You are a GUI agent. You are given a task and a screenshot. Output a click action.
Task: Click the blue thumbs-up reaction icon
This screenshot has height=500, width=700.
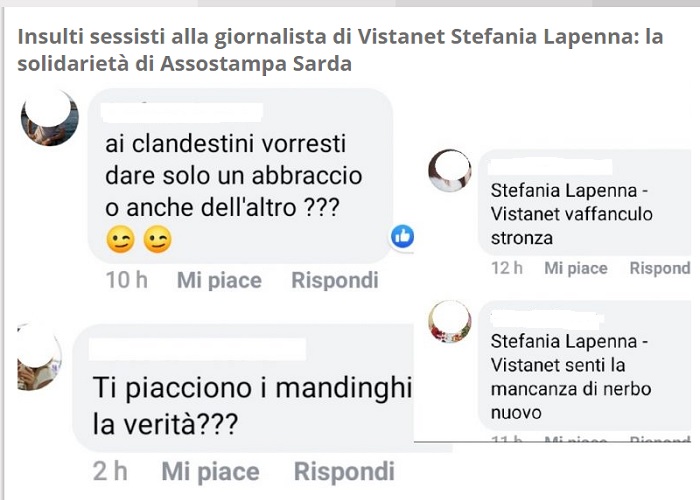coord(403,236)
